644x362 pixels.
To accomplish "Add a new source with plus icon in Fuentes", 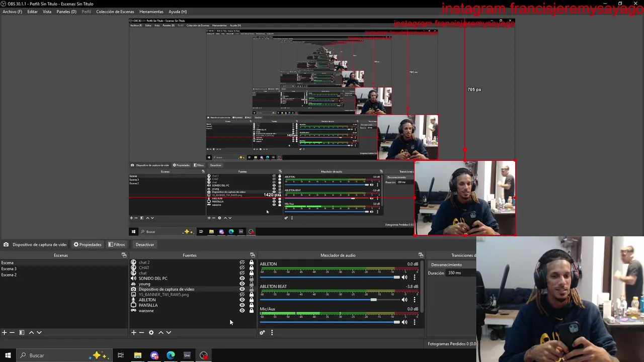I will [134, 332].
